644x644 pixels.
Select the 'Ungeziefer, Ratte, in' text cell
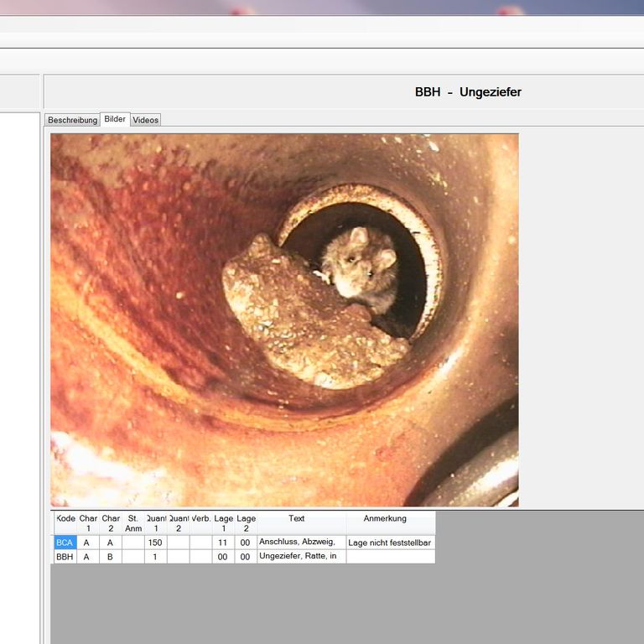coord(301,557)
